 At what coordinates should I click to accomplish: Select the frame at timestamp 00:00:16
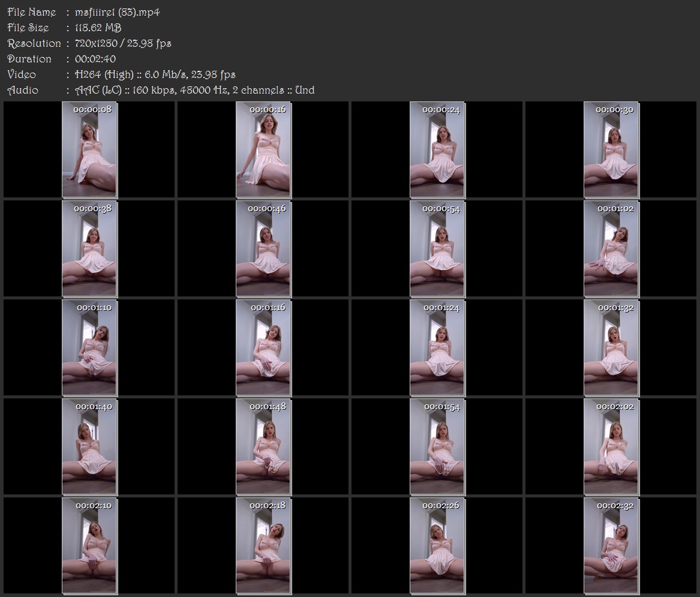(x=263, y=149)
